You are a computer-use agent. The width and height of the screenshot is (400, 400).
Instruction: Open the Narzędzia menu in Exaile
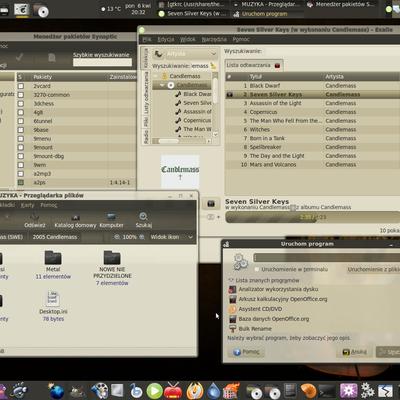214,39
